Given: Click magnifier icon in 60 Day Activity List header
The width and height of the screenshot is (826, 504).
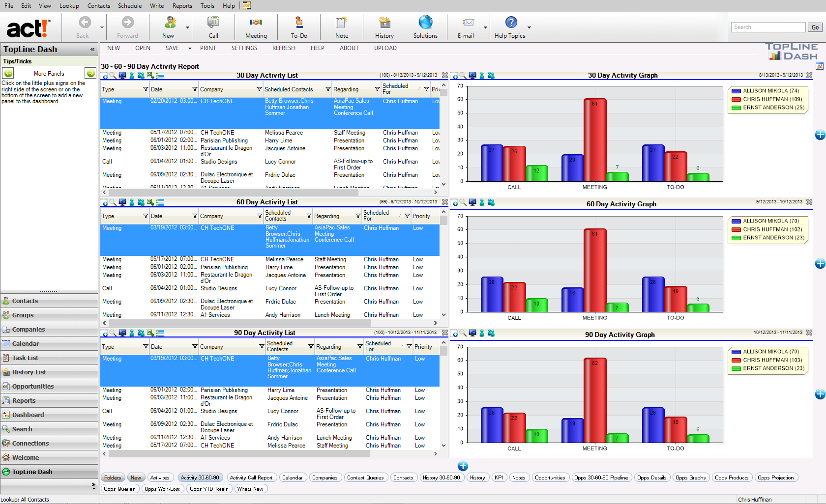Looking at the screenshot, I should coord(113,202).
